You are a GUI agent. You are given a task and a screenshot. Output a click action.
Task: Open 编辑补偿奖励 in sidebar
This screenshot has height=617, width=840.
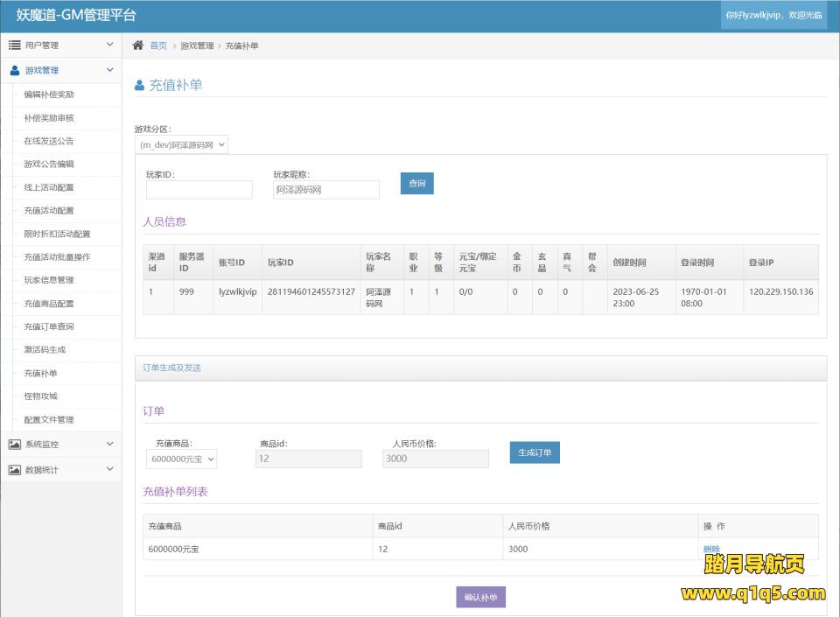point(49,95)
